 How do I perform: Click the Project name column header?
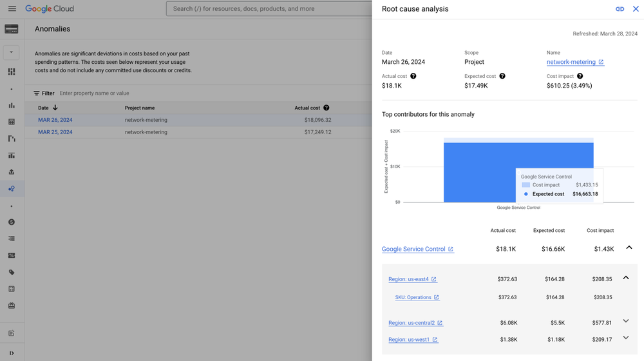[x=140, y=108]
